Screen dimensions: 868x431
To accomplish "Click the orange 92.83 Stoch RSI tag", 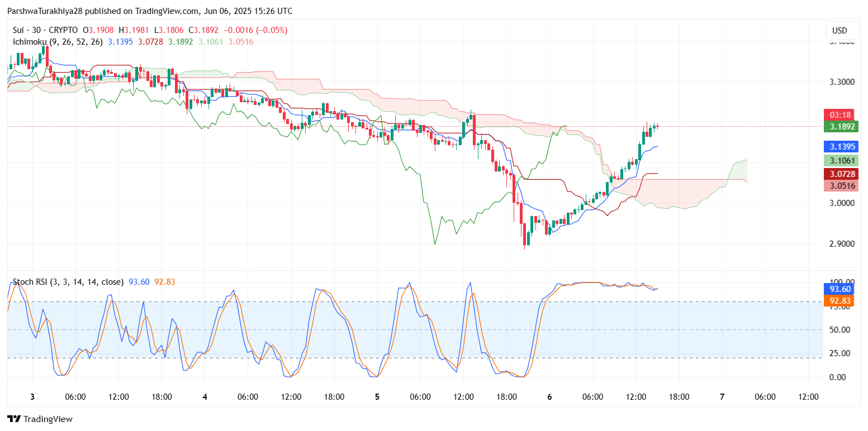I will pos(841,300).
